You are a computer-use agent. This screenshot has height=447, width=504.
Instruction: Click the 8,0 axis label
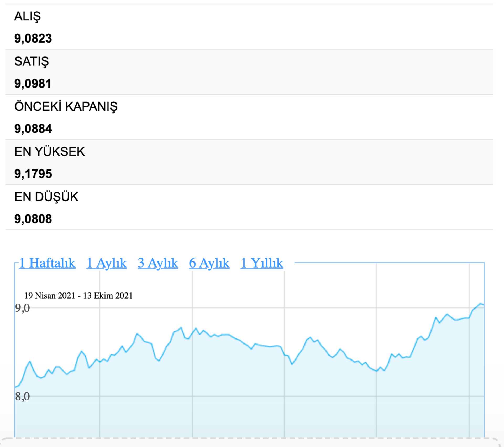click(x=23, y=397)
